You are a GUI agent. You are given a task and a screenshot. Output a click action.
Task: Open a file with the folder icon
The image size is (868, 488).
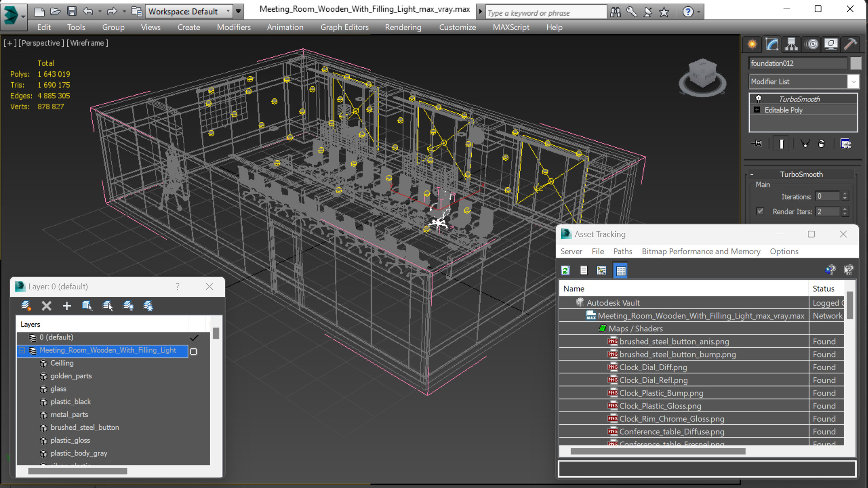pos(56,11)
